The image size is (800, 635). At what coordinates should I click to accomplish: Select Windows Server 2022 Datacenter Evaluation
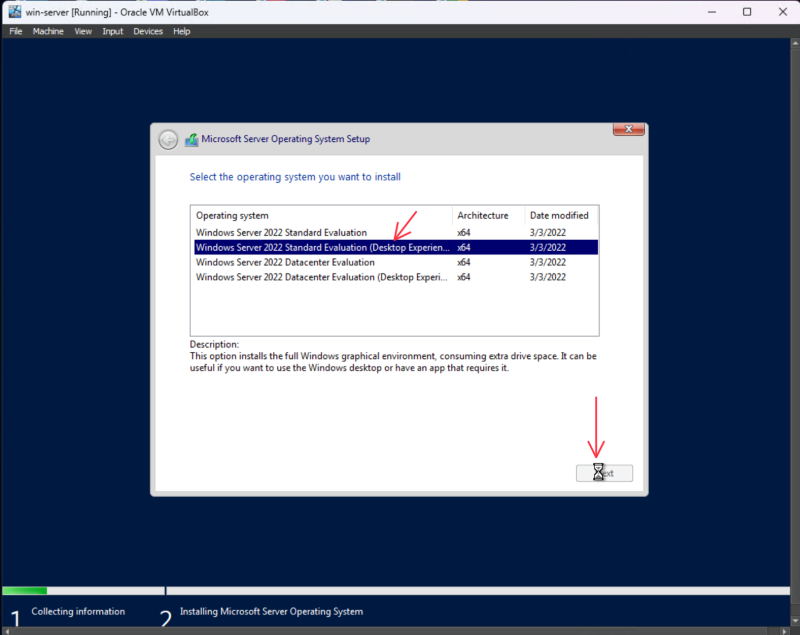285,262
